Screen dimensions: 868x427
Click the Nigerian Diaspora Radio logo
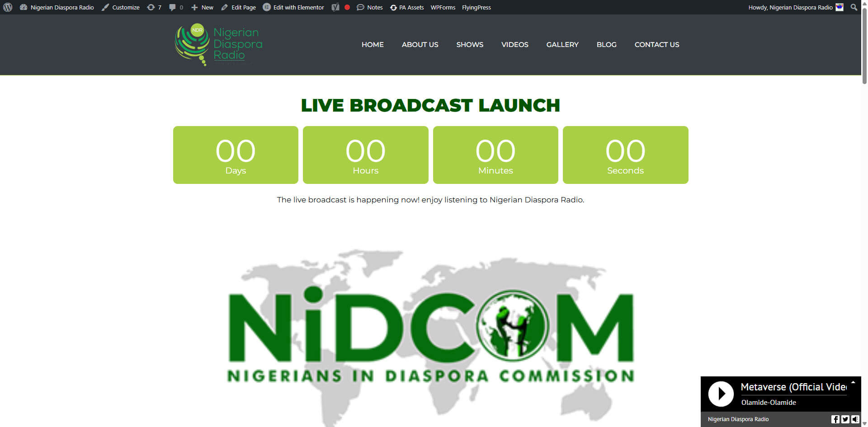[x=219, y=44]
